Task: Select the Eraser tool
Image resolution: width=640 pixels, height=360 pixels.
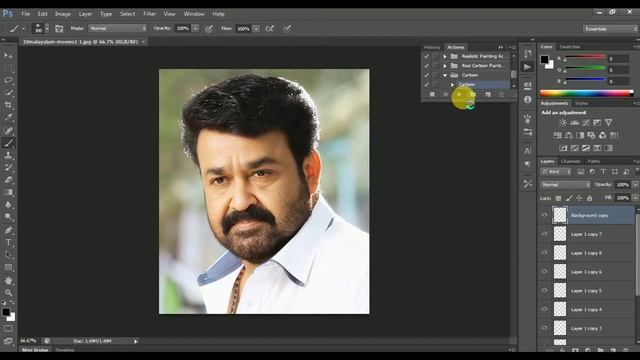Action: (8, 180)
